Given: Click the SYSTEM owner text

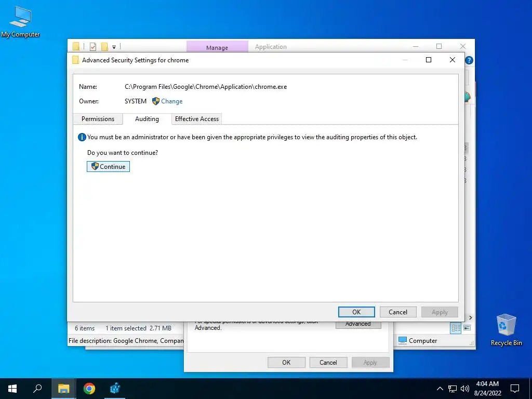Looking at the screenshot, I should 136,101.
